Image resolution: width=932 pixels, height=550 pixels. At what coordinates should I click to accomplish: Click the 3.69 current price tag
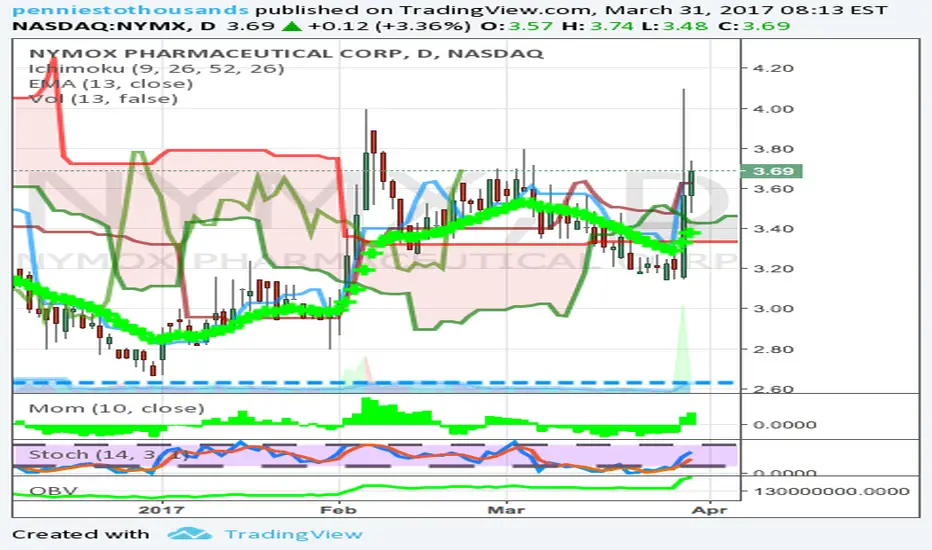[772, 171]
